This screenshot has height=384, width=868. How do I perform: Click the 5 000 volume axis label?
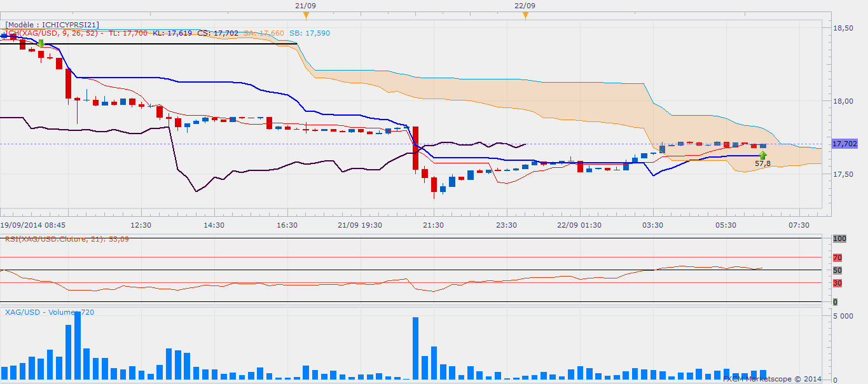pyautogui.click(x=843, y=316)
